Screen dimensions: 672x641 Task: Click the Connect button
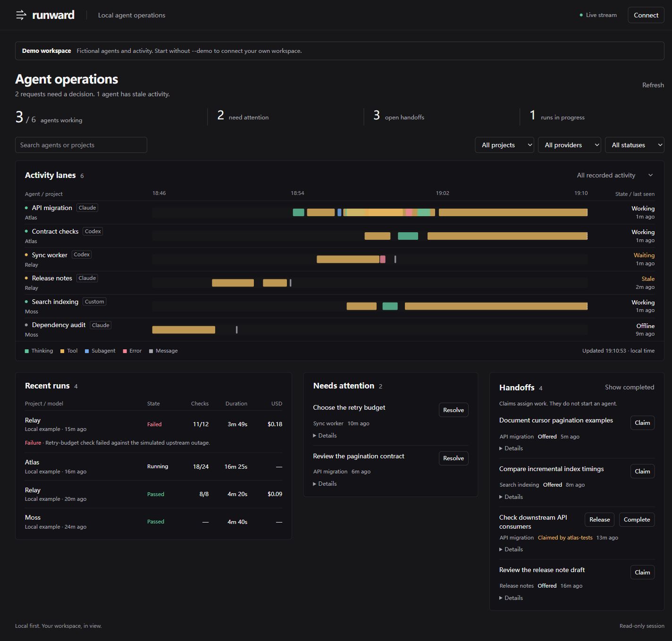point(646,15)
